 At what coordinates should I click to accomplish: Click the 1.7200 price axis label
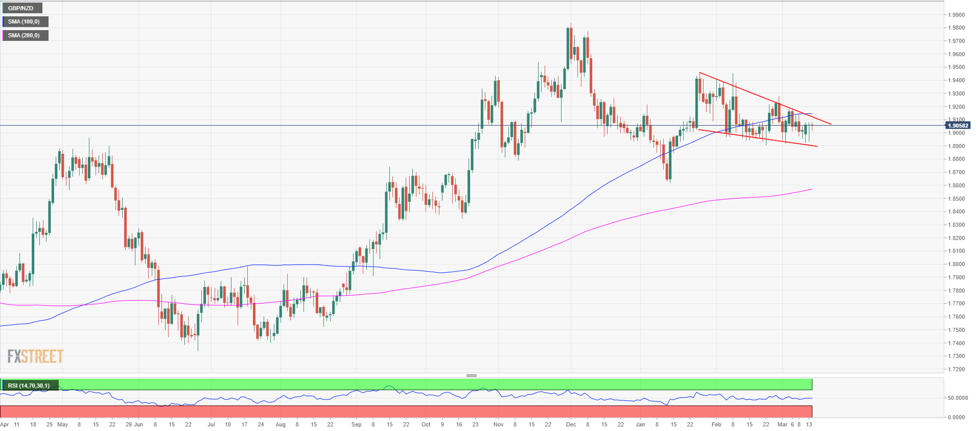pyautogui.click(x=957, y=369)
